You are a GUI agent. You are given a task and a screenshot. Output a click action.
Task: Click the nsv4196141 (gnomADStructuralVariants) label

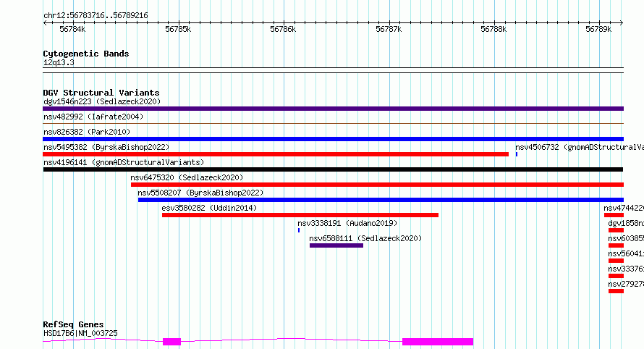tap(124, 162)
